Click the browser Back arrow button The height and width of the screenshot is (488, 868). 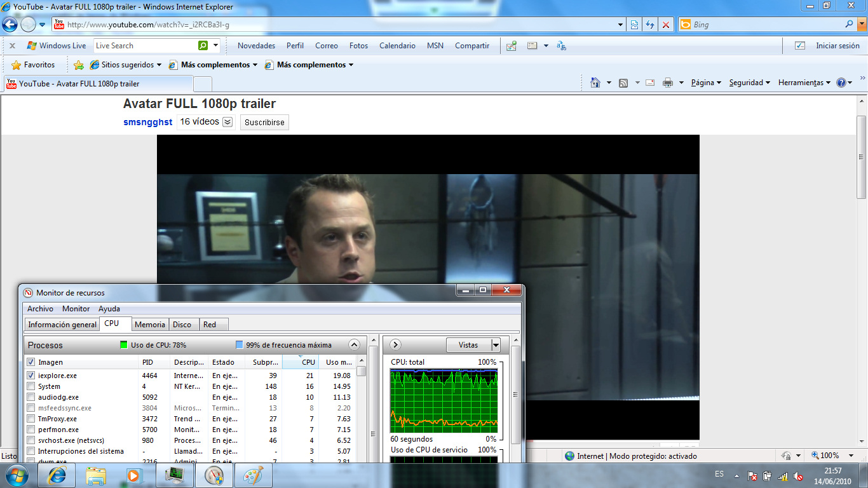(x=10, y=25)
